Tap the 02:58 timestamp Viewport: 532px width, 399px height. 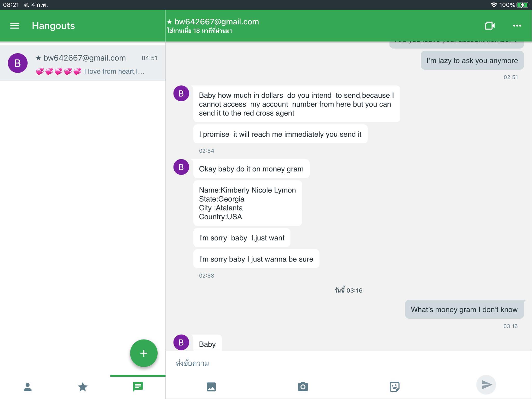click(207, 276)
